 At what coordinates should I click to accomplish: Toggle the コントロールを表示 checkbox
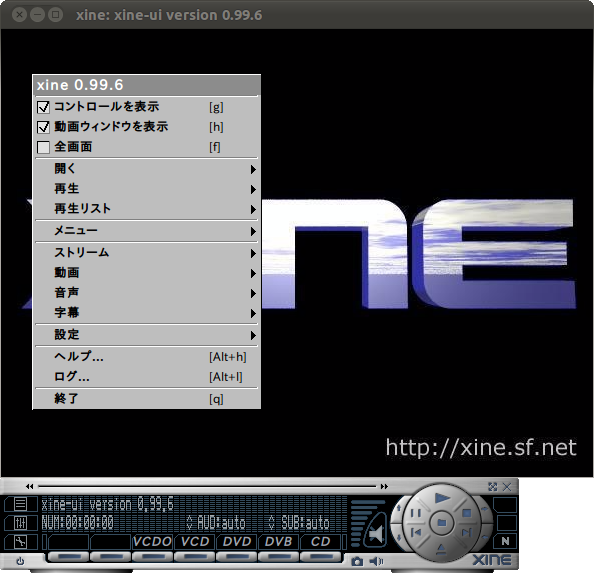(x=43, y=107)
